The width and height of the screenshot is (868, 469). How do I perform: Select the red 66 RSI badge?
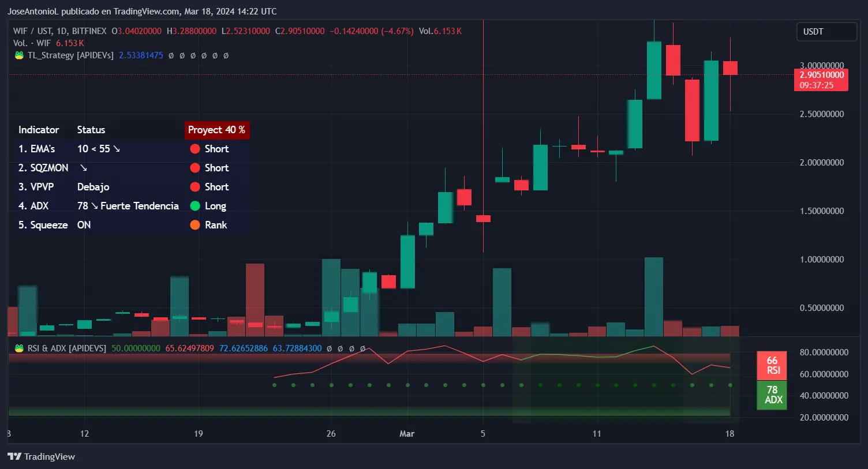[x=772, y=365]
